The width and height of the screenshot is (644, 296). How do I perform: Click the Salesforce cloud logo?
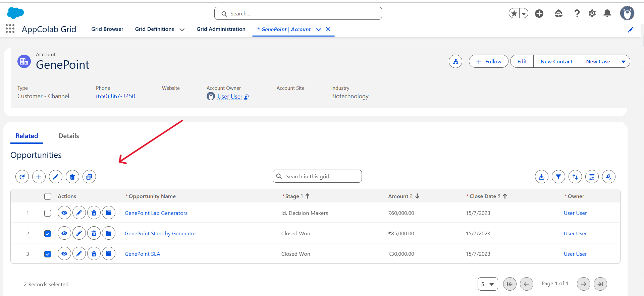15,13
